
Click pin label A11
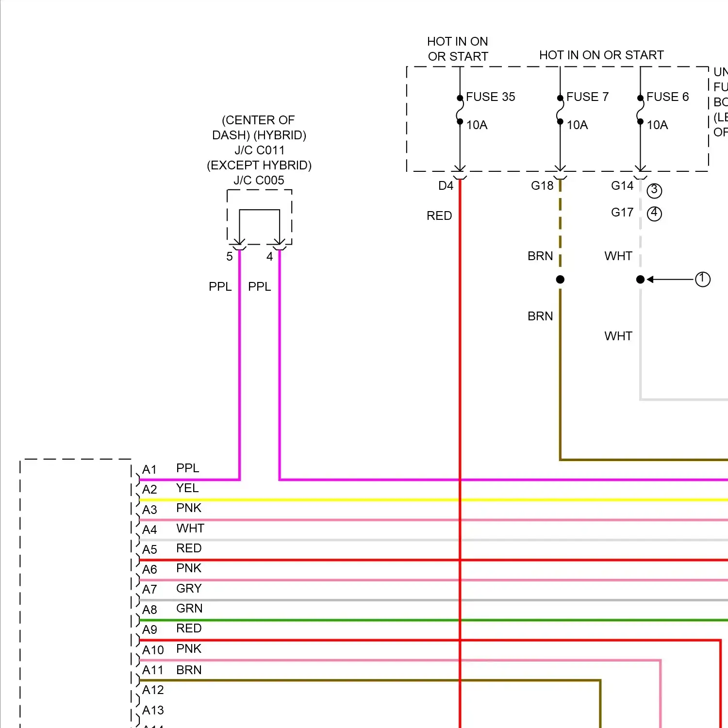click(x=153, y=670)
